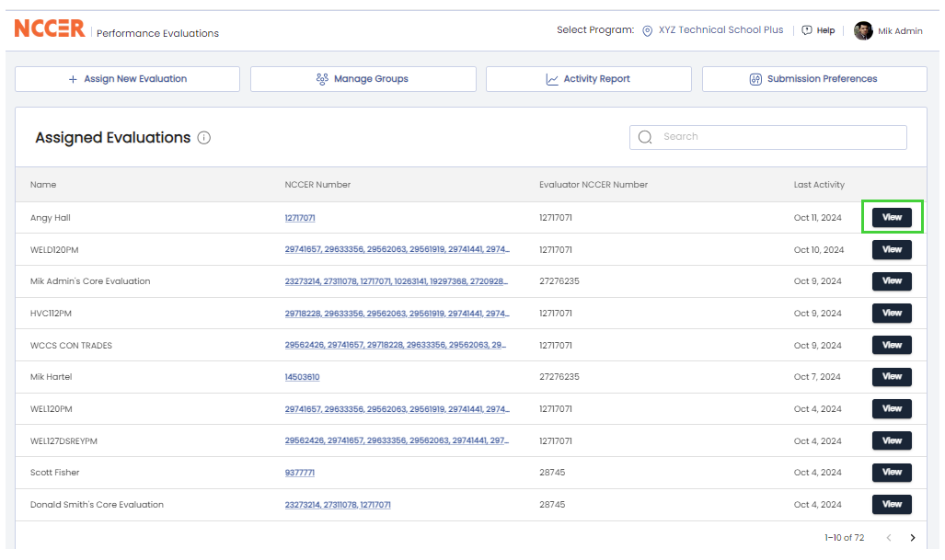Click Mik Admin's profile avatar
Screen dimensions: 945x560
[x=862, y=30]
